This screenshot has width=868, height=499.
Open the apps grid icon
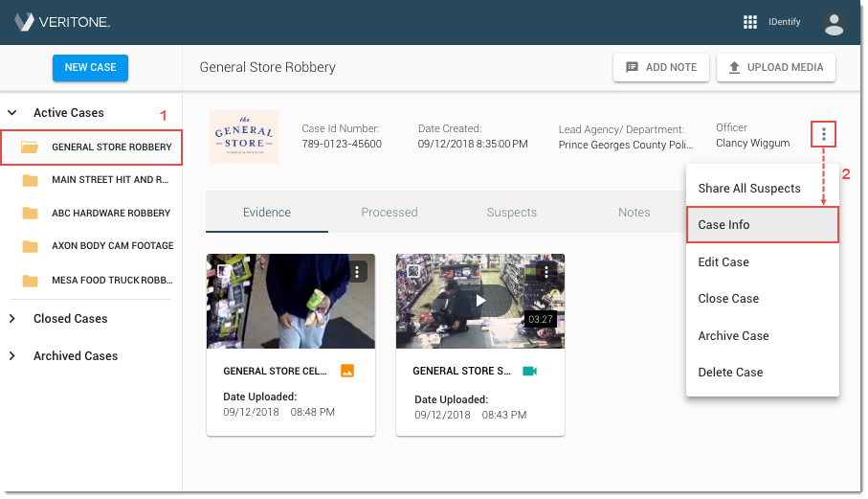point(749,22)
